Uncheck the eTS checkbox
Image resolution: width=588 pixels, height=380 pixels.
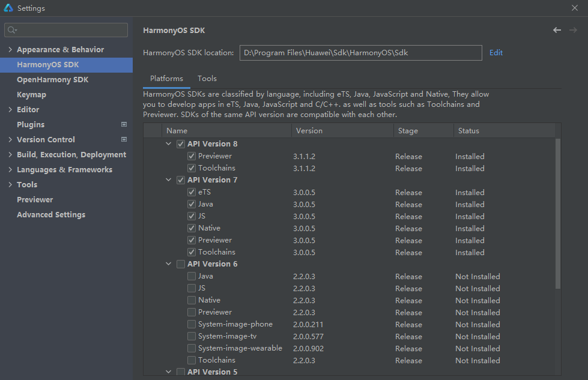[192, 192]
